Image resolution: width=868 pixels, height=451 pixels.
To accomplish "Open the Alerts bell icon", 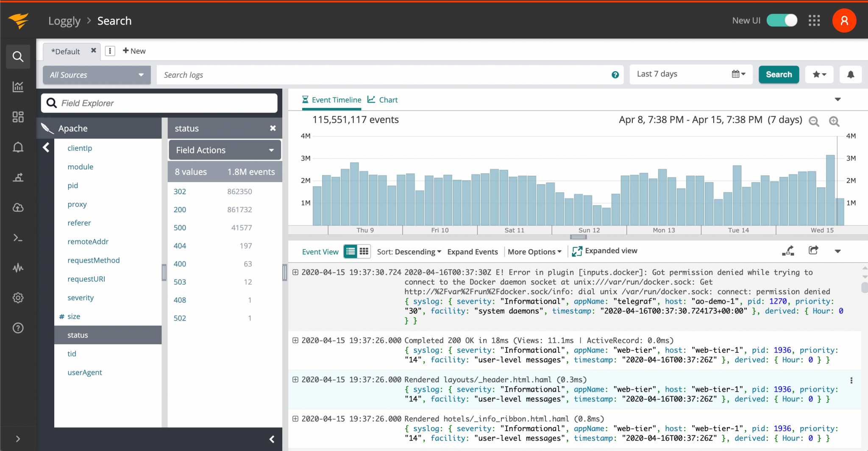I will pyautogui.click(x=18, y=147).
